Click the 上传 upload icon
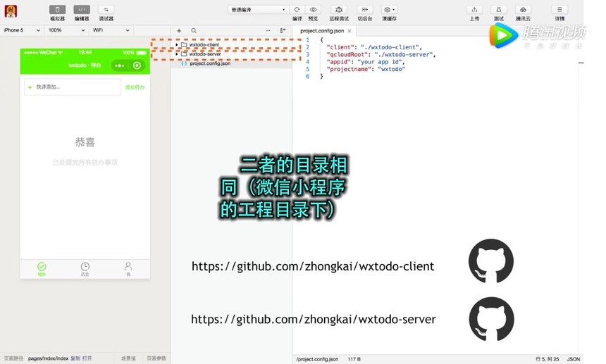The image size is (606, 364). click(x=474, y=10)
